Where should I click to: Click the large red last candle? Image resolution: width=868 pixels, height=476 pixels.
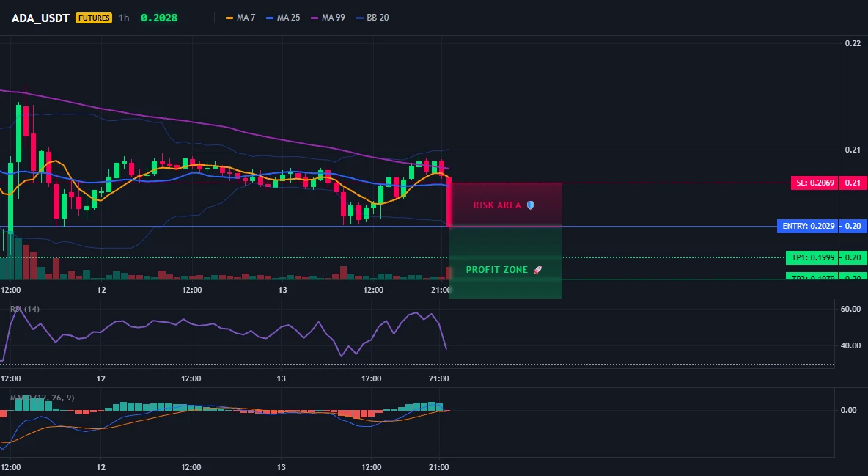[449, 202]
